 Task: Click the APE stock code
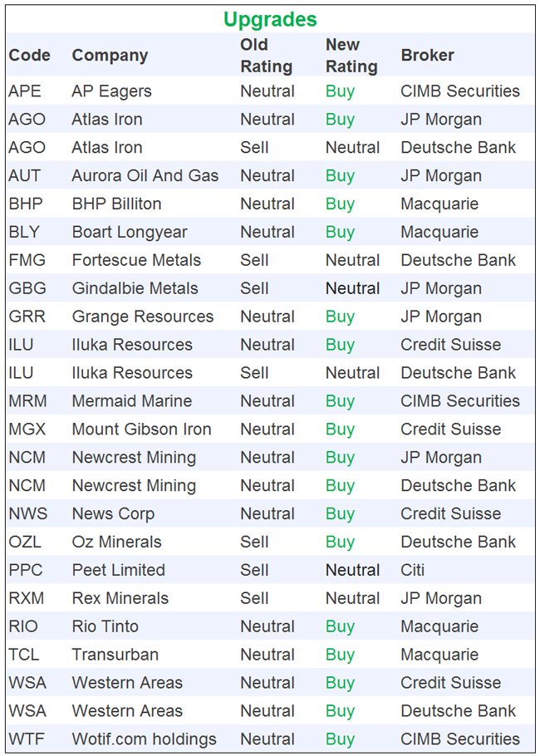pos(24,91)
